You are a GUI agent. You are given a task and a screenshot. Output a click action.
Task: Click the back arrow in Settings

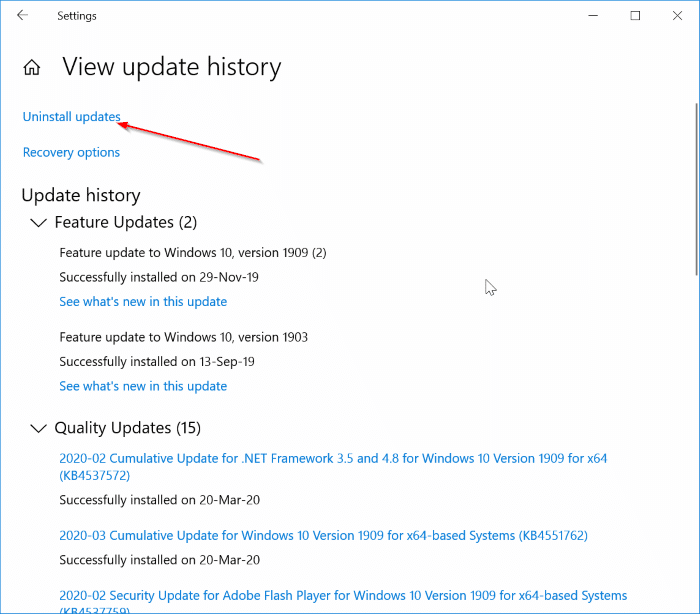click(22, 16)
